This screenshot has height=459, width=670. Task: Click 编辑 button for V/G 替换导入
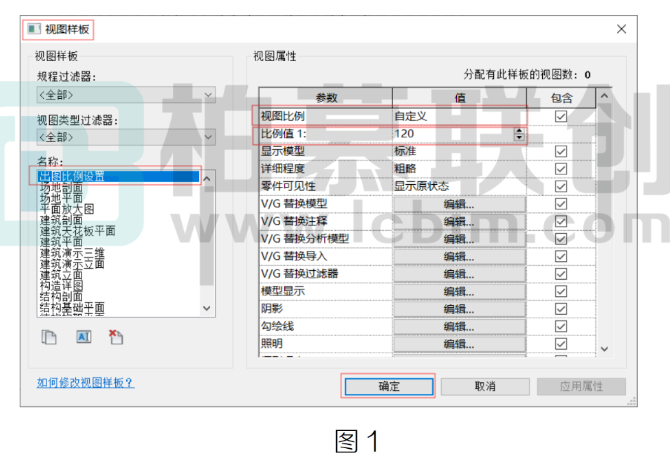(x=459, y=257)
